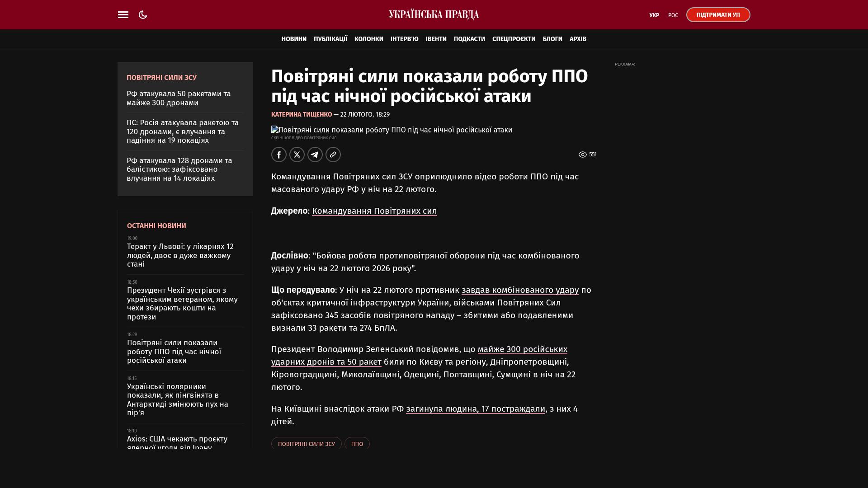Screen dimensions: 868x488
Task: Share article via Telegram icon
Action: 315,155
